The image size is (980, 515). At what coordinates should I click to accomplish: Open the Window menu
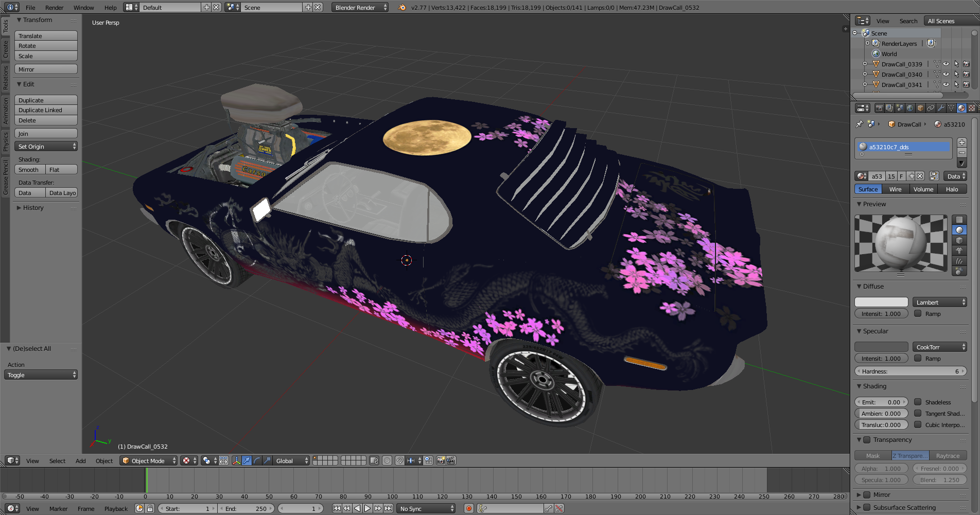pyautogui.click(x=83, y=7)
